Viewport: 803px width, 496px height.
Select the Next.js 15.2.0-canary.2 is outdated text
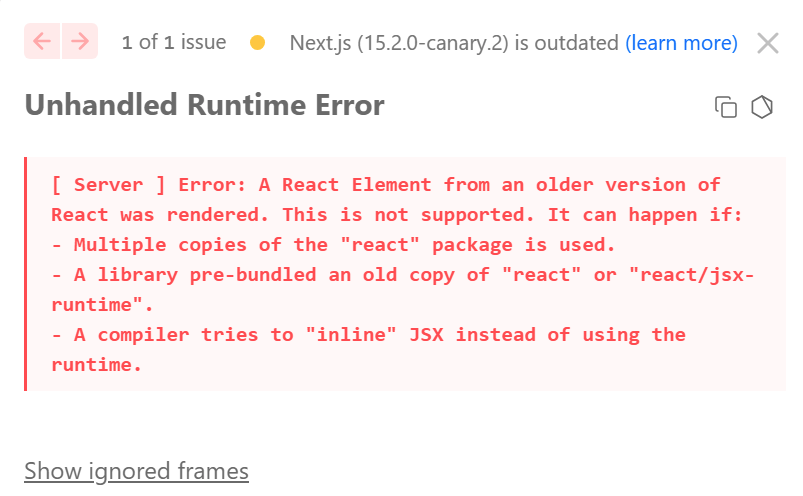[x=454, y=43]
